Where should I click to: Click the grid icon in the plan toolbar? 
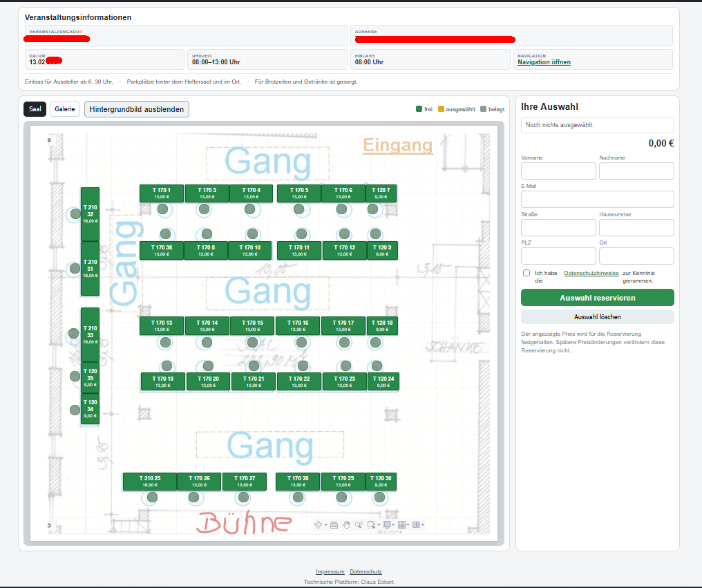(401, 524)
